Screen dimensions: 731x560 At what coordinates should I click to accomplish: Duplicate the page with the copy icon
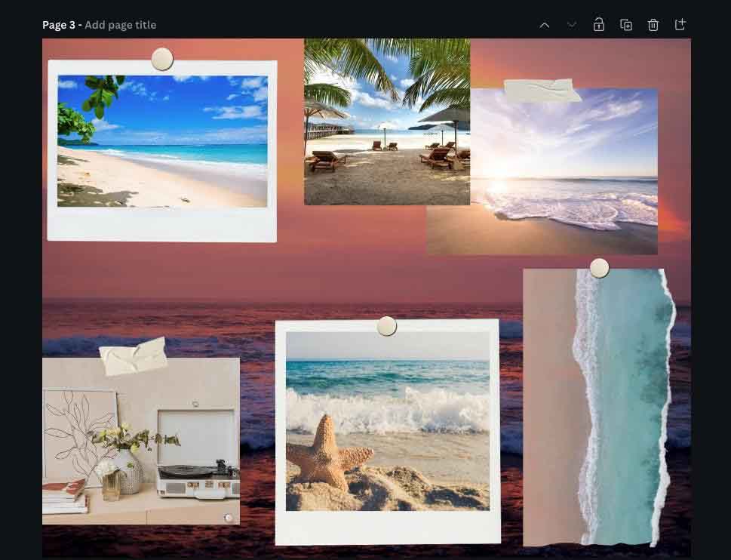tap(626, 25)
